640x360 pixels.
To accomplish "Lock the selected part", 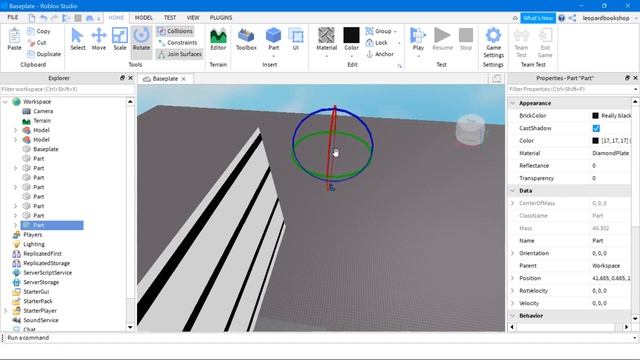I will coord(377,42).
